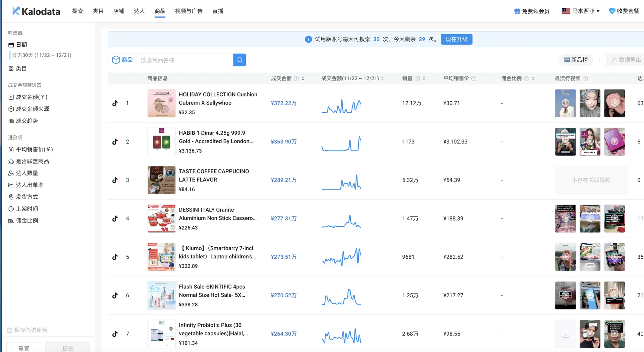Click the 现在升级 upgrade button
This screenshot has width=644, height=352.
[x=456, y=39]
